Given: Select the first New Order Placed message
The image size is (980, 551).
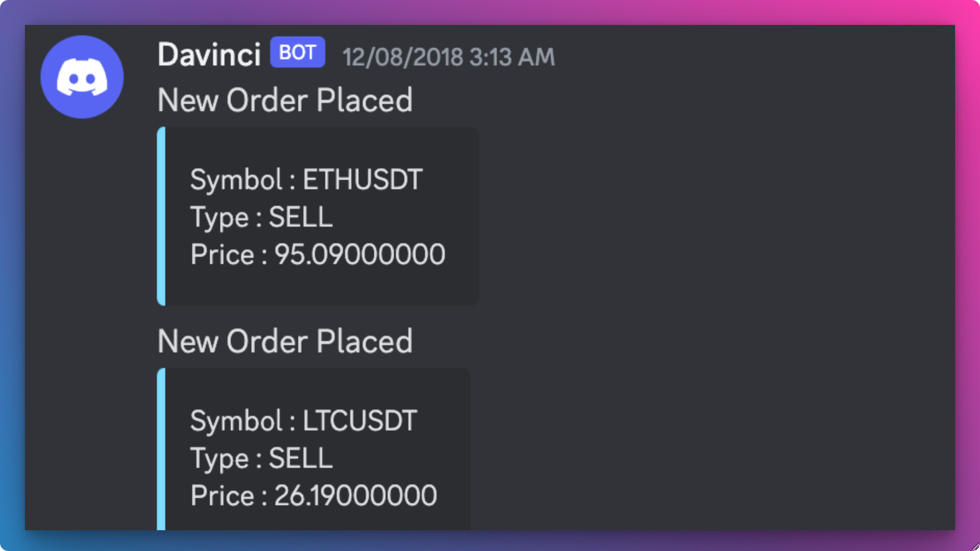Looking at the screenshot, I should pos(285,100).
